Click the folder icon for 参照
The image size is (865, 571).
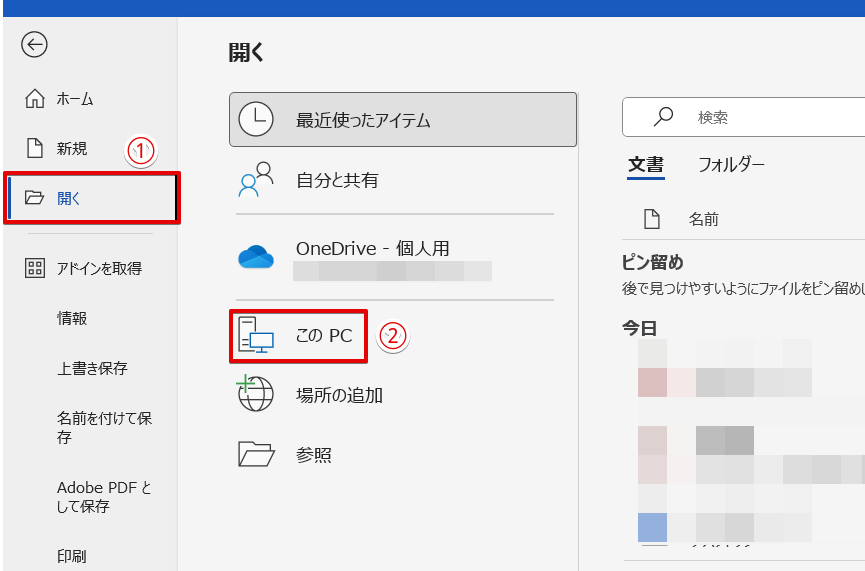256,454
